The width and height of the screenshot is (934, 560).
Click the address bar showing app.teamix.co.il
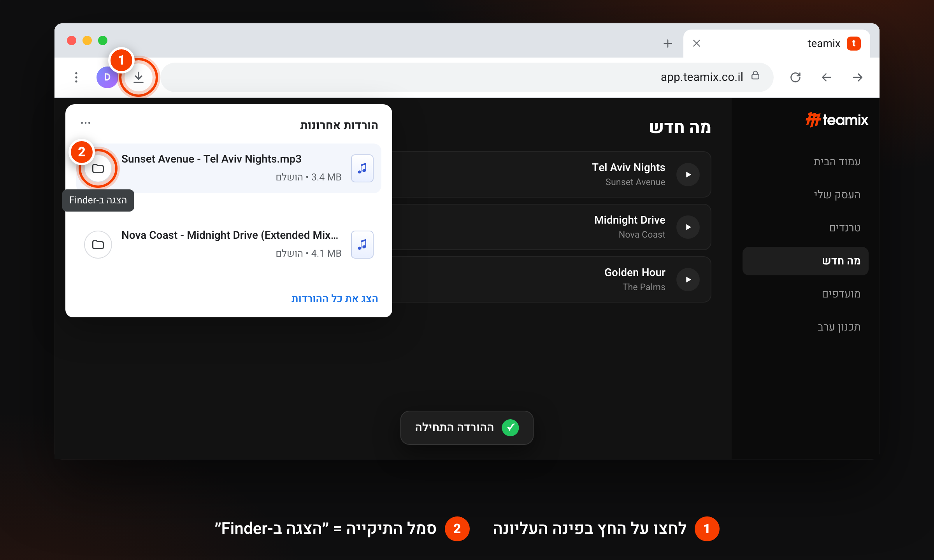tap(467, 77)
